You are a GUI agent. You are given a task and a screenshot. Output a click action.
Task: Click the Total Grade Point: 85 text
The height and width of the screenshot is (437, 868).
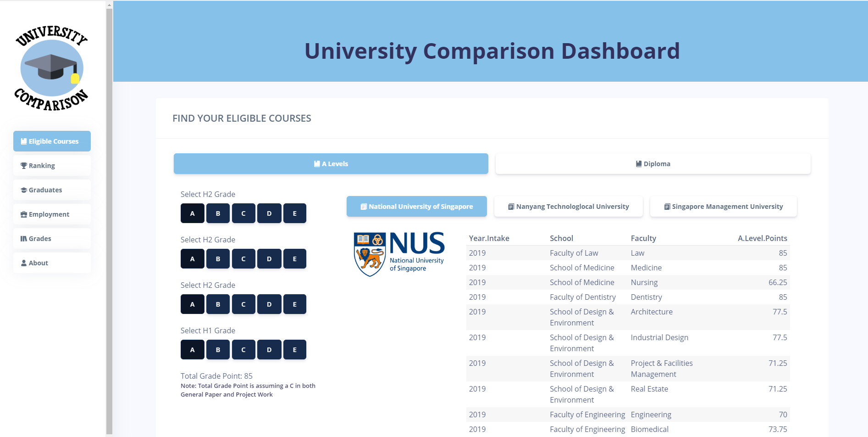coord(216,376)
